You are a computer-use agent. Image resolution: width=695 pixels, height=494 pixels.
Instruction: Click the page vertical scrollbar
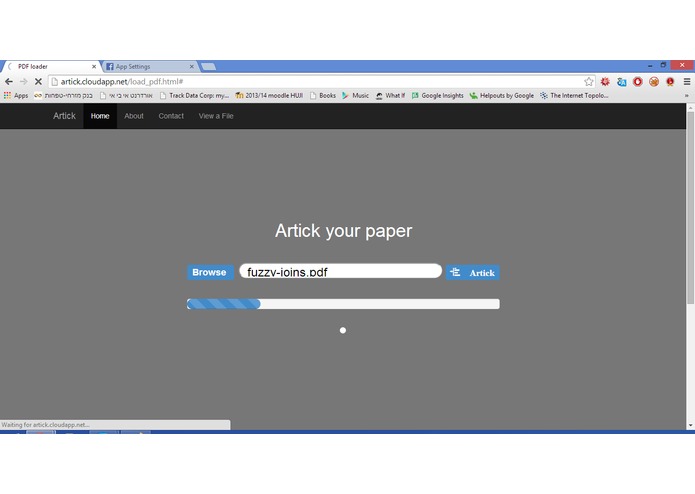pos(690,208)
